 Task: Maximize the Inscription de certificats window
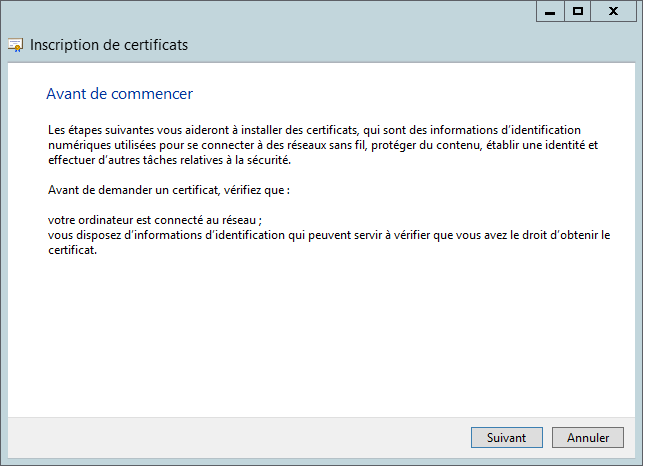pos(578,11)
